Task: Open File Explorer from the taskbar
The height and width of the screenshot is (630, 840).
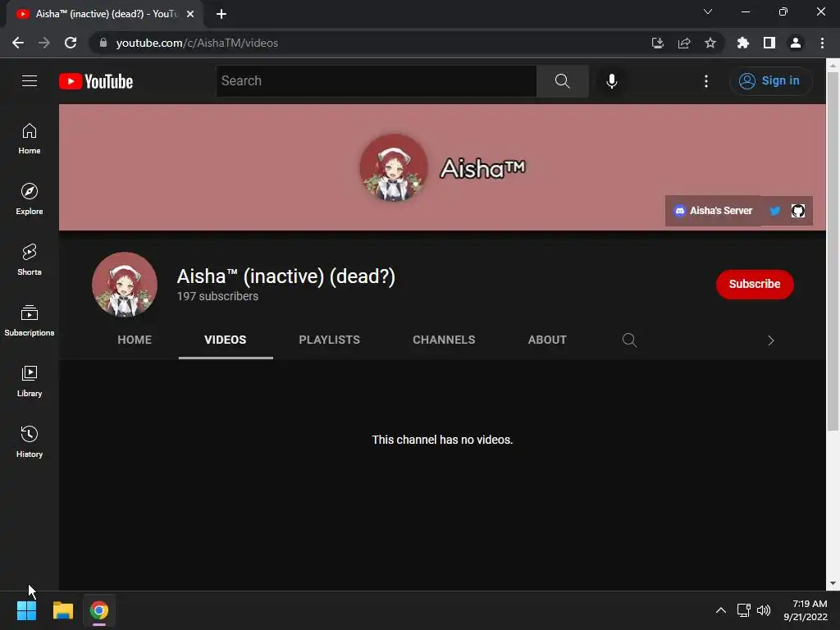Action: pyautogui.click(x=62, y=610)
